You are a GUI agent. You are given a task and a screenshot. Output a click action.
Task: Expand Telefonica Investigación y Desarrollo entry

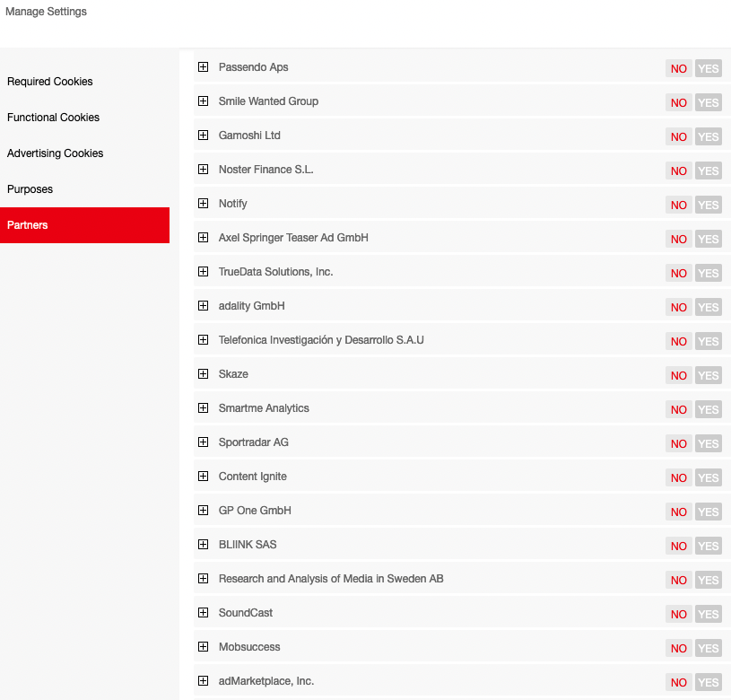203,340
